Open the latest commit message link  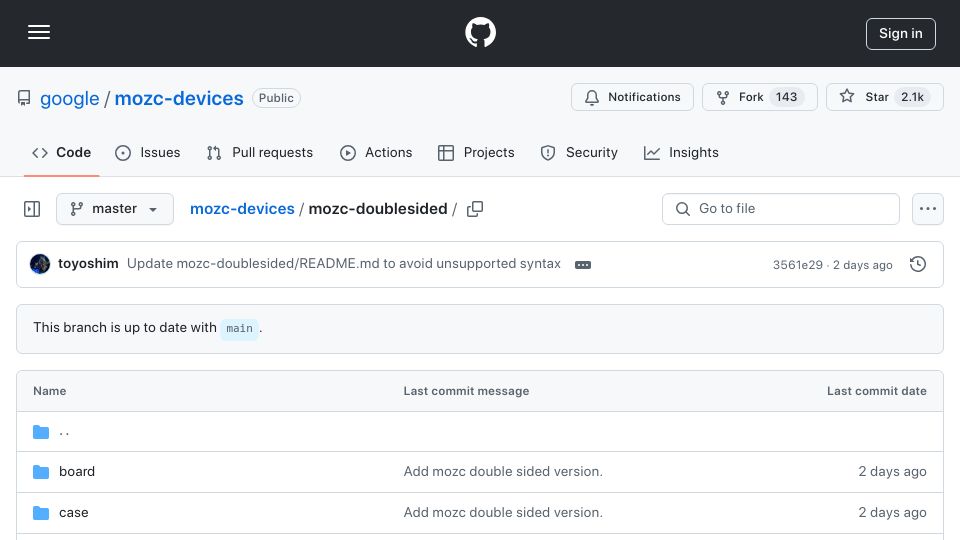(x=343, y=264)
